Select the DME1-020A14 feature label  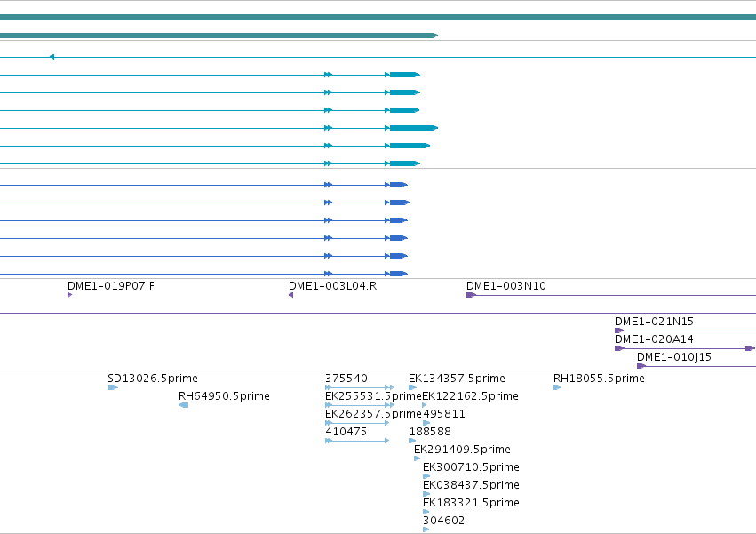click(x=654, y=339)
